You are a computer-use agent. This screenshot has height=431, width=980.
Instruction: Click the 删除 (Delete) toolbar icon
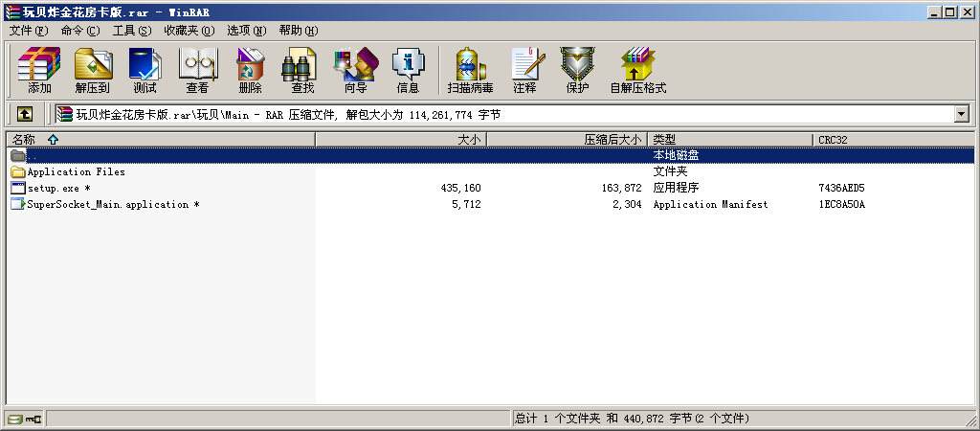tap(250, 70)
